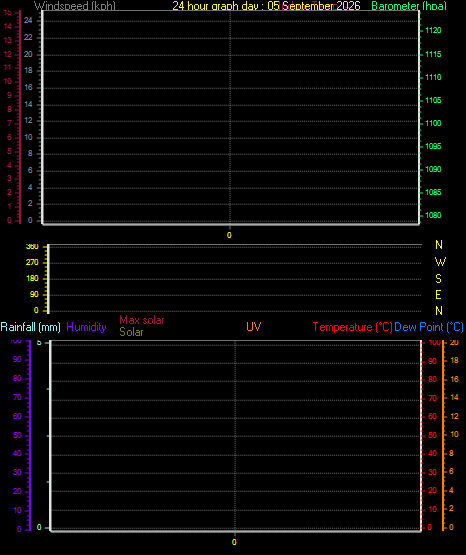Select the orange 'UV' legend label

(x=254, y=327)
